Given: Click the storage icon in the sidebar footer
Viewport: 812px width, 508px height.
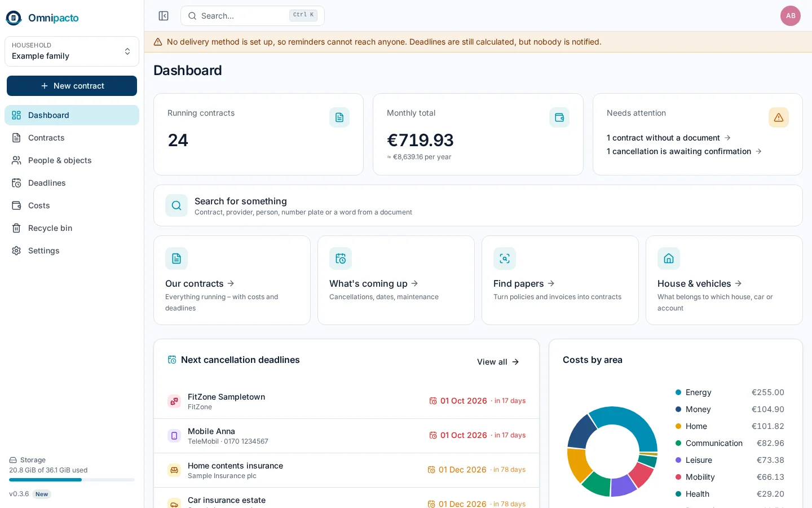Looking at the screenshot, I should click(13, 460).
